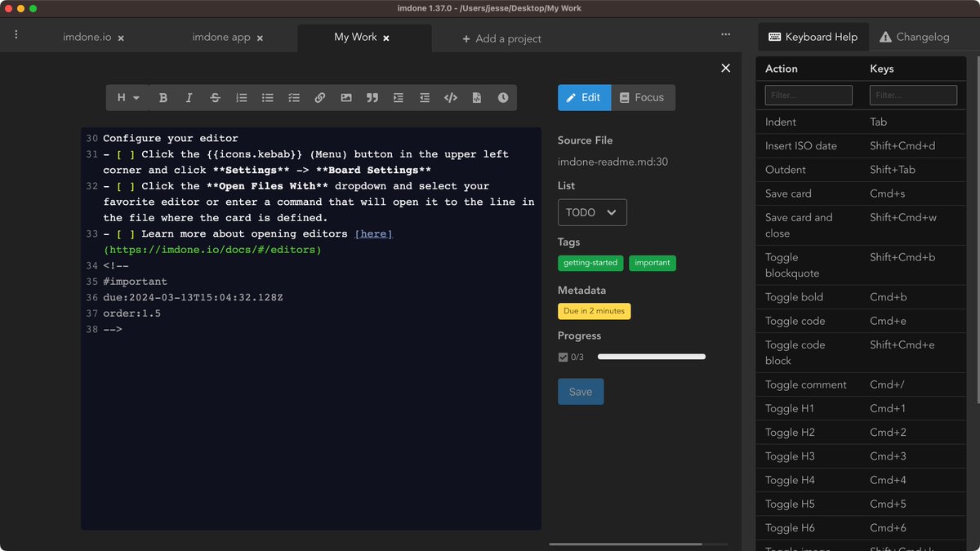This screenshot has width=980, height=551.
Task: Insert a checklist
Action: point(294,98)
